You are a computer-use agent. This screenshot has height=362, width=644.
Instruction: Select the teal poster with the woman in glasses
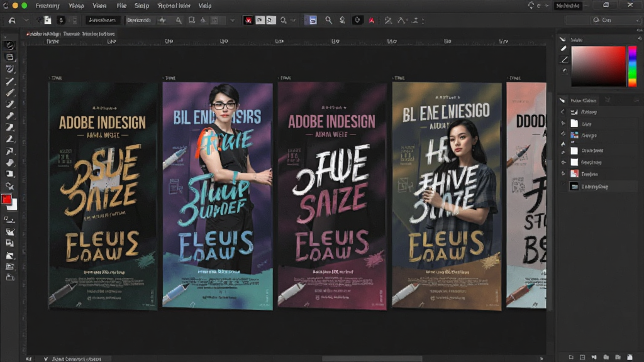tap(218, 196)
